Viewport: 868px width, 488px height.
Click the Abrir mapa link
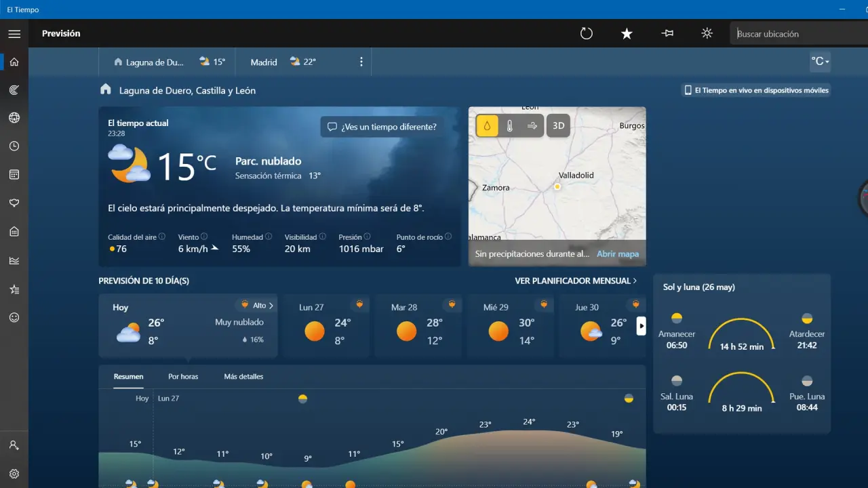(617, 254)
